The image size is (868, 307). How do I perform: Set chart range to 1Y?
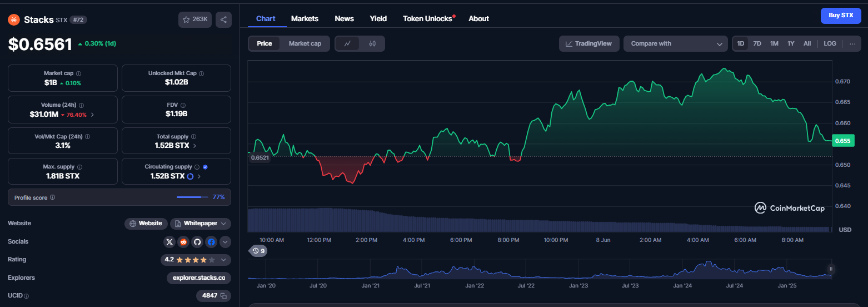point(791,43)
